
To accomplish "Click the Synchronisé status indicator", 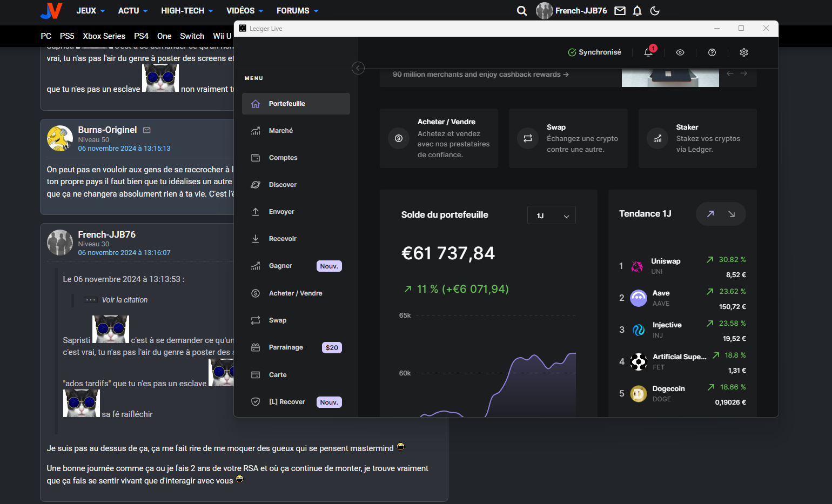I will [x=594, y=52].
